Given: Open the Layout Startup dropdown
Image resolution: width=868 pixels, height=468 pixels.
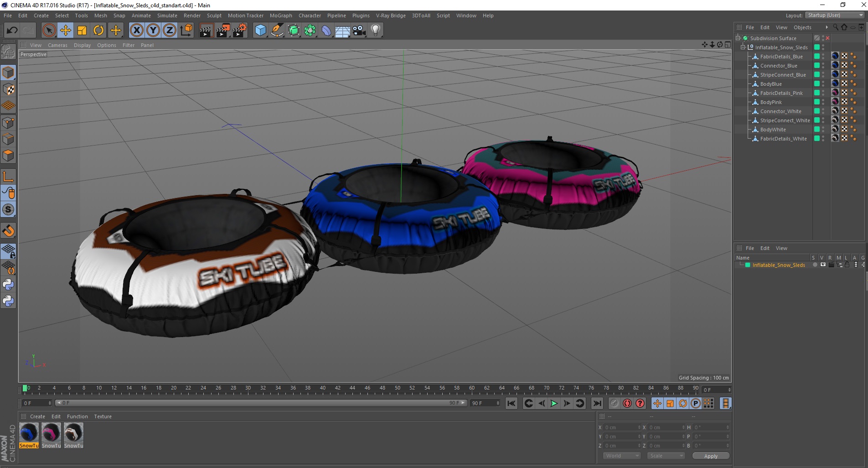Looking at the screenshot, I should click(x=835, y=15).
